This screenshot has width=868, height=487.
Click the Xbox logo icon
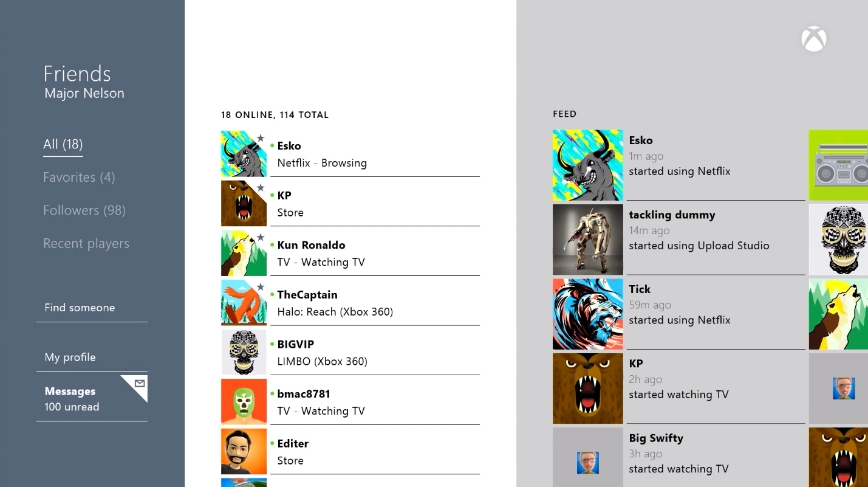tap(813, 39)
